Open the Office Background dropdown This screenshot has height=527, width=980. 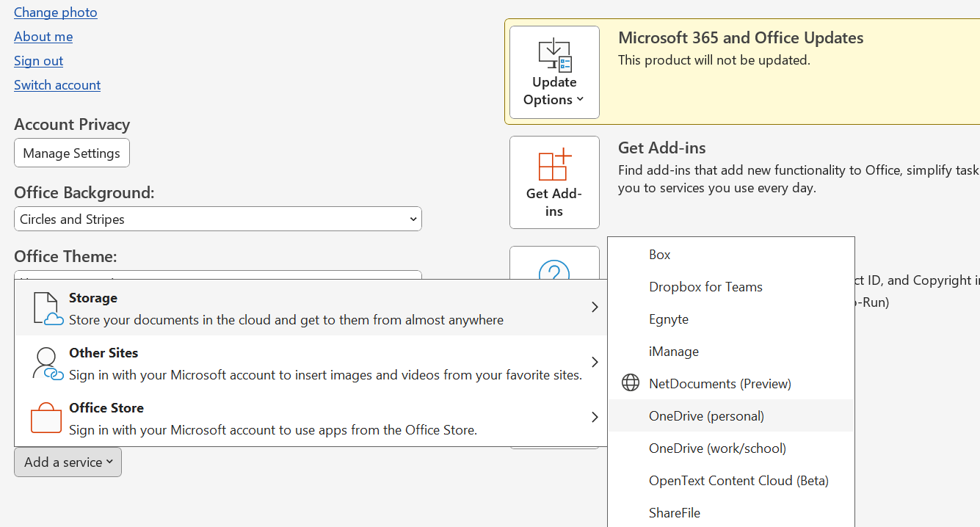click(x=217, y=219)
